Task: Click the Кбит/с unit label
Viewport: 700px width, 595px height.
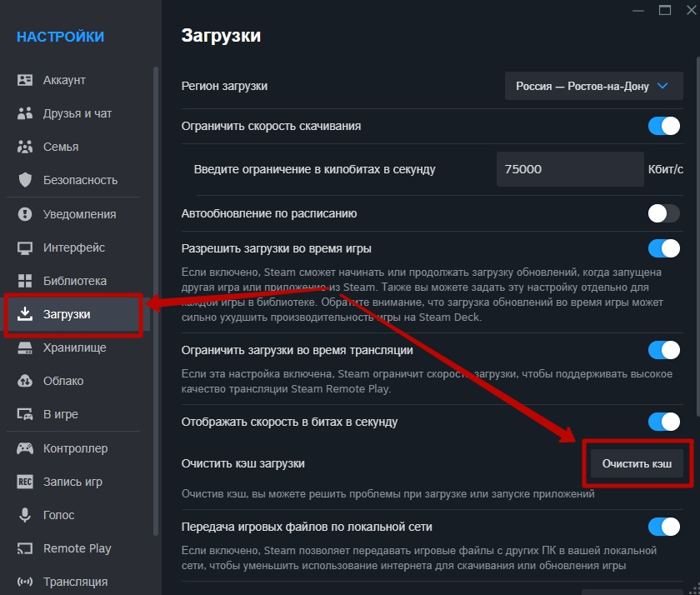Action: [x=666, y=169]
